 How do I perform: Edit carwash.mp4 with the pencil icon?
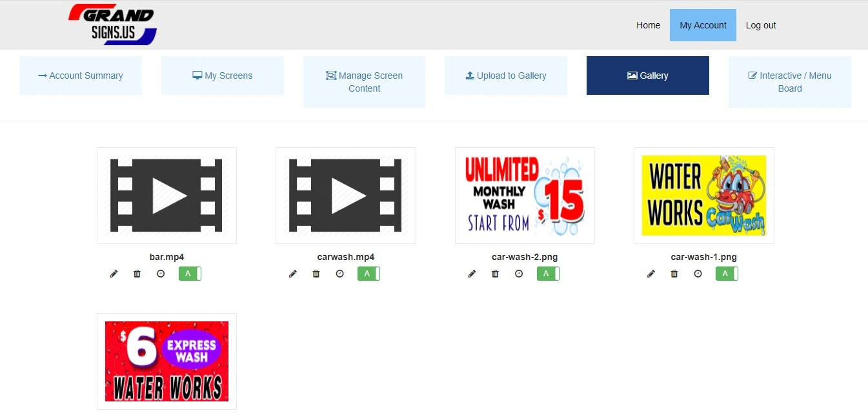(x=293, y=274)
